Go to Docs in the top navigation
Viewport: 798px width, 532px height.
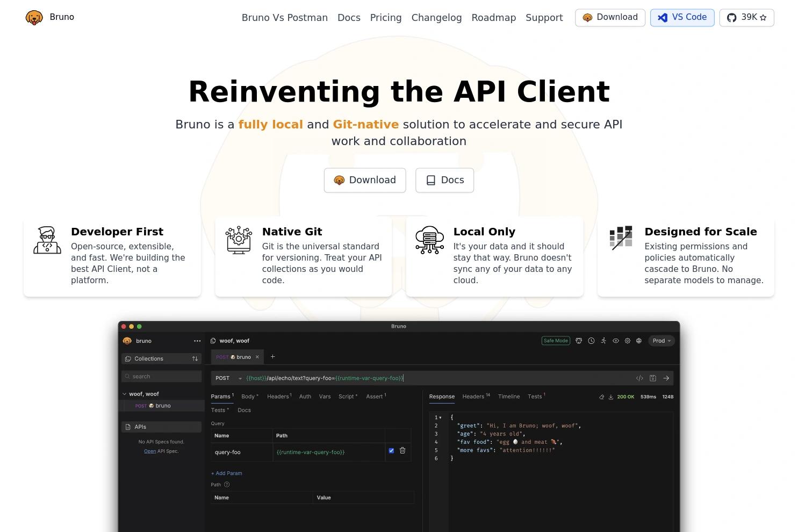tap(349, 18)
